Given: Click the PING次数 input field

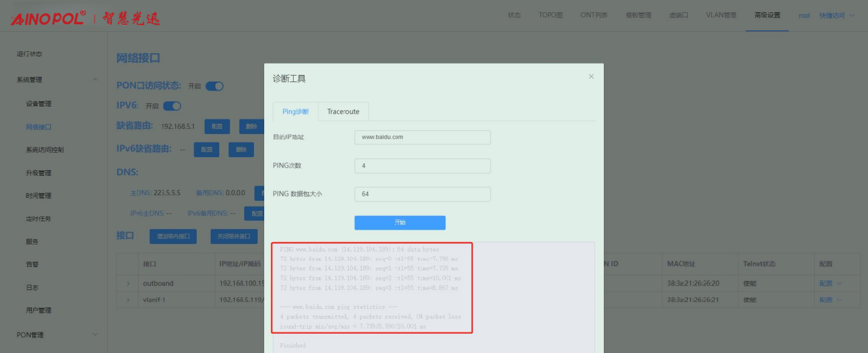Looking at the screenshot, I should 422,166.
